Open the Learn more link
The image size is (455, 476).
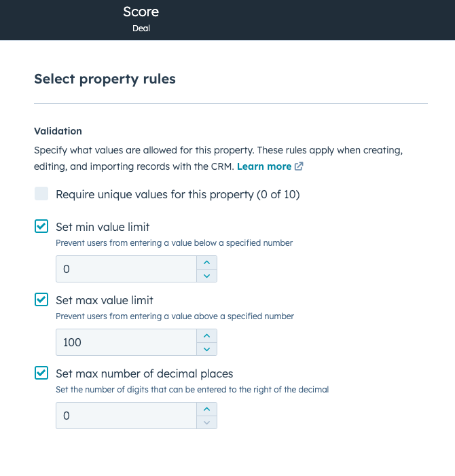pos(263,166)
